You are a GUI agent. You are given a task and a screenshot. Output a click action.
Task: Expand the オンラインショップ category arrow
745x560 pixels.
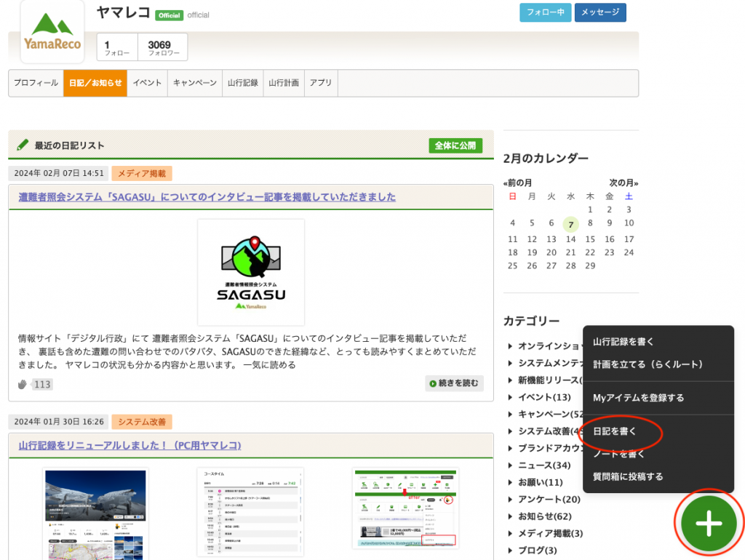click(510, 346)
